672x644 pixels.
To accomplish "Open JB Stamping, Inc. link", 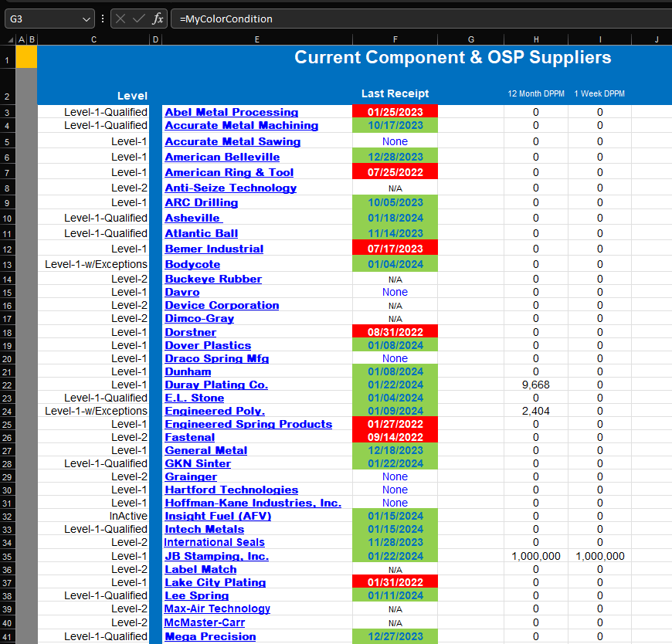I will (217, 556).
